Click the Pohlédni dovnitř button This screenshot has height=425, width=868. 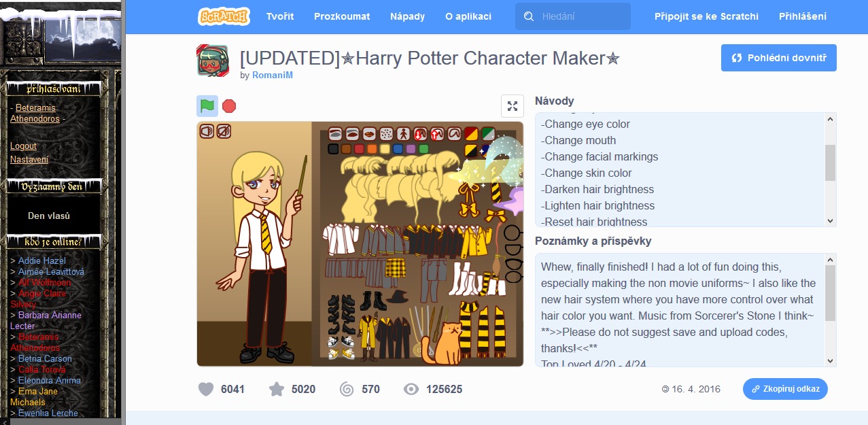[778, 58]
